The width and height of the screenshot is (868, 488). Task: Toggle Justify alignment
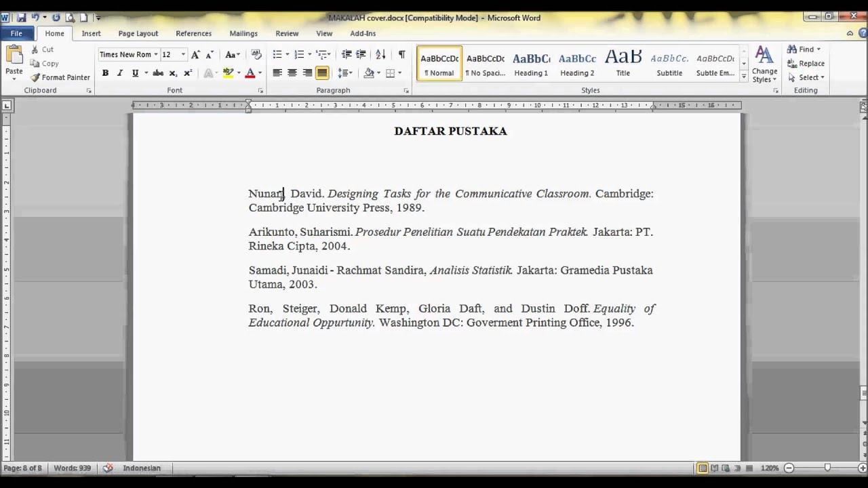click(322, 73)
